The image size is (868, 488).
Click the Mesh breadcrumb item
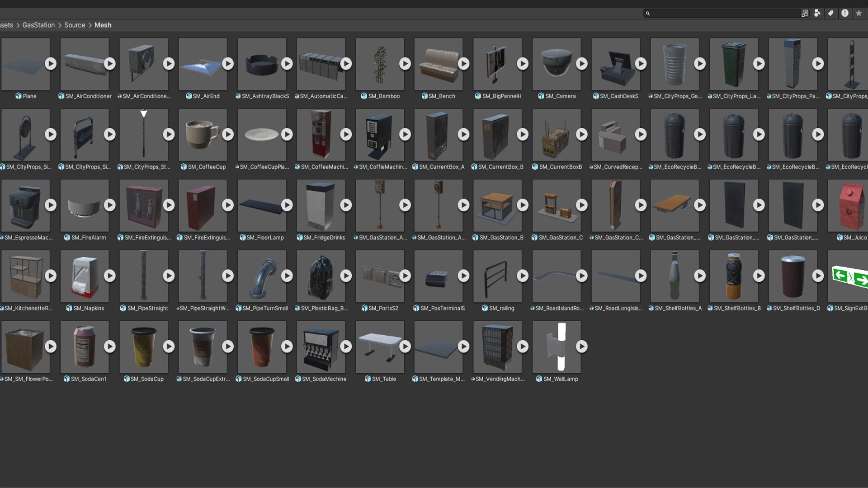pyautogui.click(x=103, y=25)
